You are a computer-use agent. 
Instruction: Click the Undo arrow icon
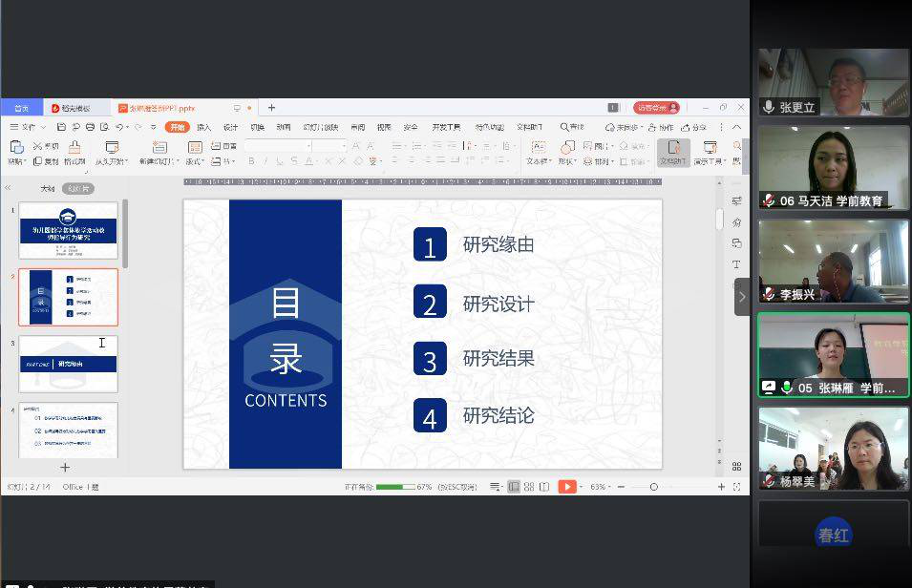click(x=119, y=127)
